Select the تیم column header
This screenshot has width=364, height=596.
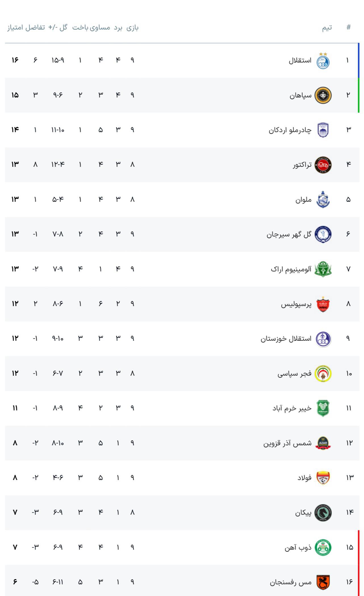(327, 28)
